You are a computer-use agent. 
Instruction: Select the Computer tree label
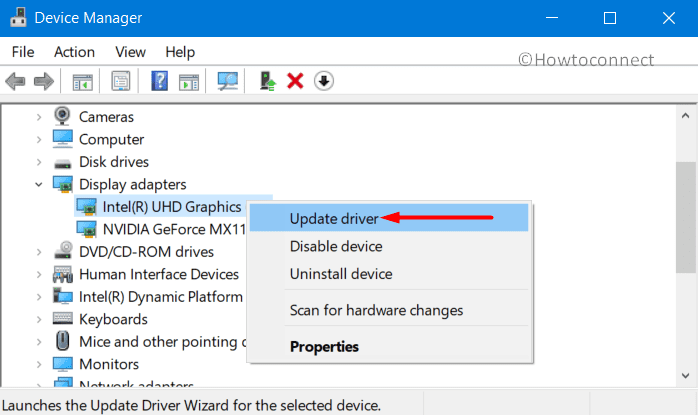click(111, 139)
